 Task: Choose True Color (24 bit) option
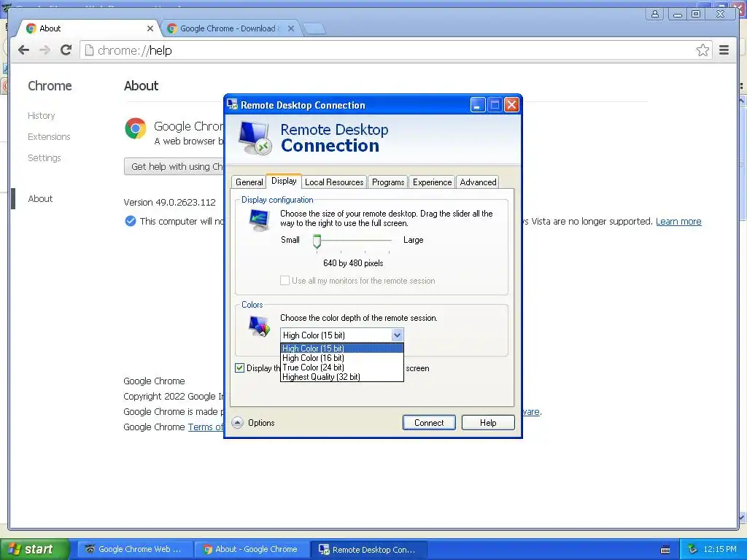click(x=342, y=367)
